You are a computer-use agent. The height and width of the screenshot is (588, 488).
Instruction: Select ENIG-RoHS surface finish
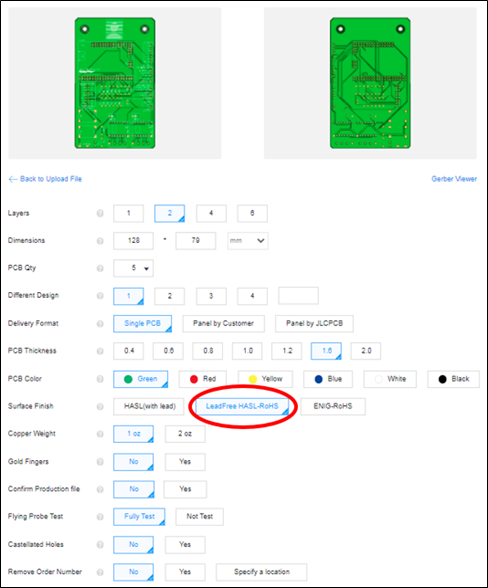333,406
